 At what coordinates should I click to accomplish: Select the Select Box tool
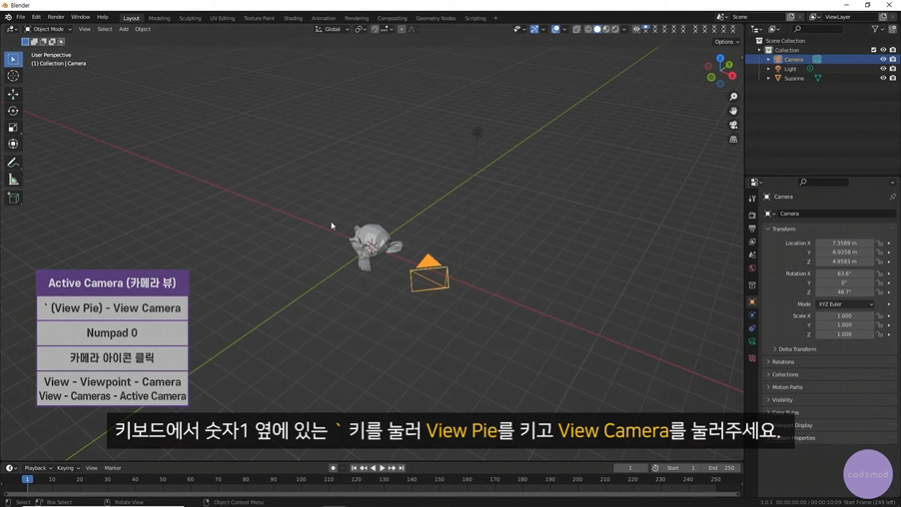13,59
